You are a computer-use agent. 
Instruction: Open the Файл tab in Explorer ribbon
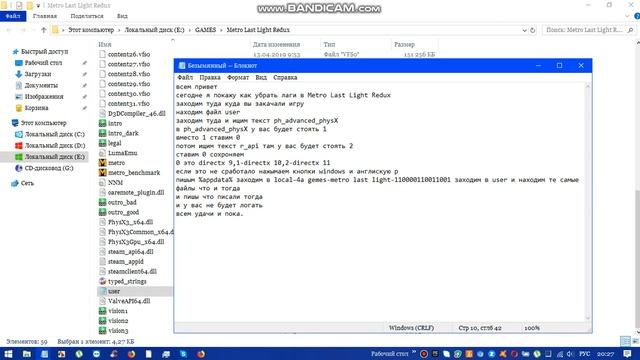coord(13,16)
